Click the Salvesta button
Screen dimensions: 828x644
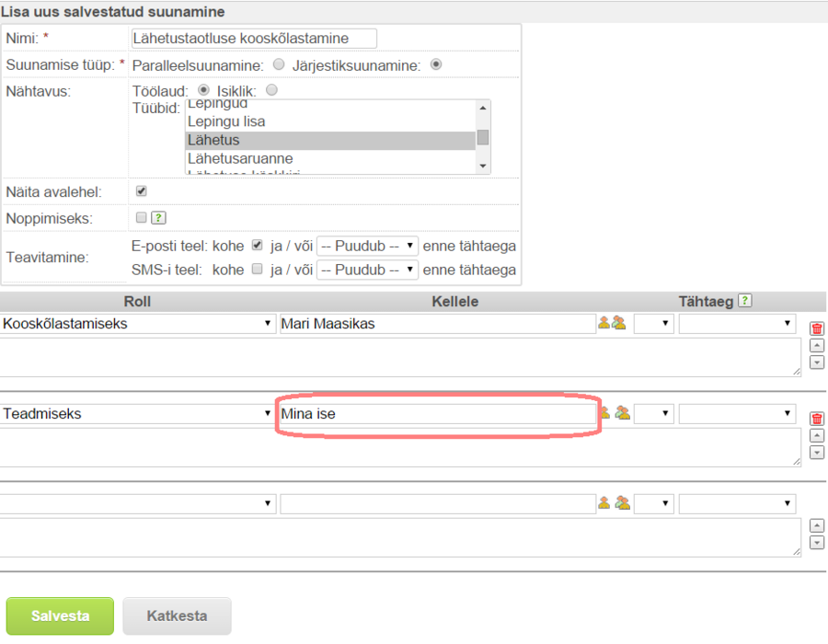(60, 615)
